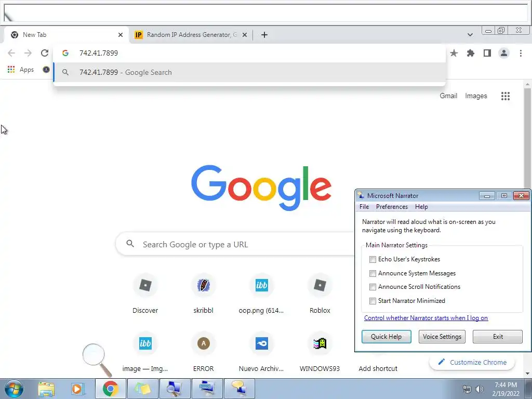Open the Gmail link
The height and width of the screenshot is (399, 532).
(448, 96)
